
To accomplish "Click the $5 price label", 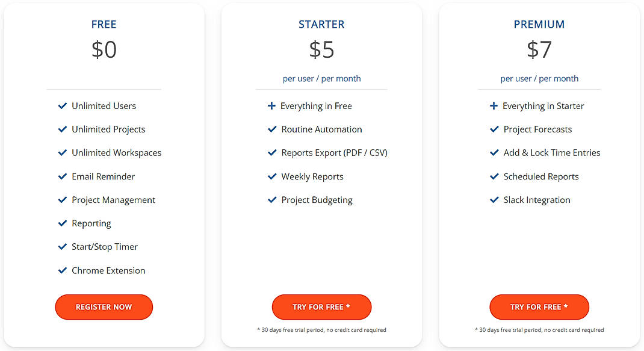I will [321, 50].
